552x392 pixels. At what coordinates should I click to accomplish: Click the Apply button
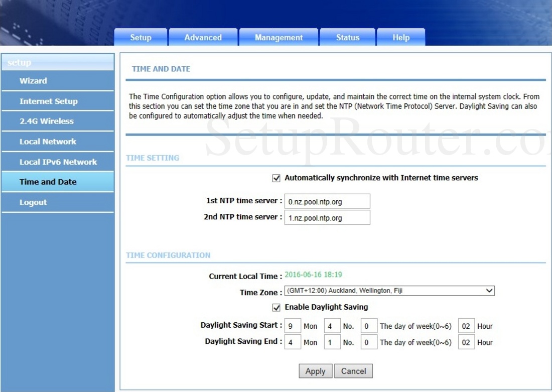point(316,371)
